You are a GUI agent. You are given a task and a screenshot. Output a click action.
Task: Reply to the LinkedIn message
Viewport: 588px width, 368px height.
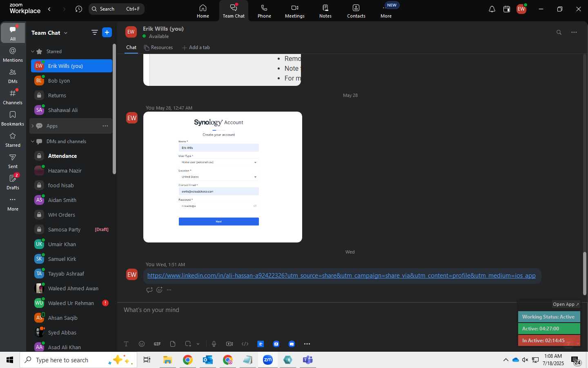click(x=149, y=290)
